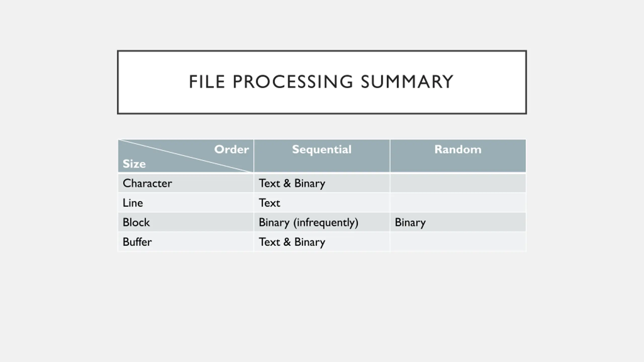The height and width of the screenshot is (362, 644).
Task: Select the Buffer row label
Action: (x=137, y=242)
